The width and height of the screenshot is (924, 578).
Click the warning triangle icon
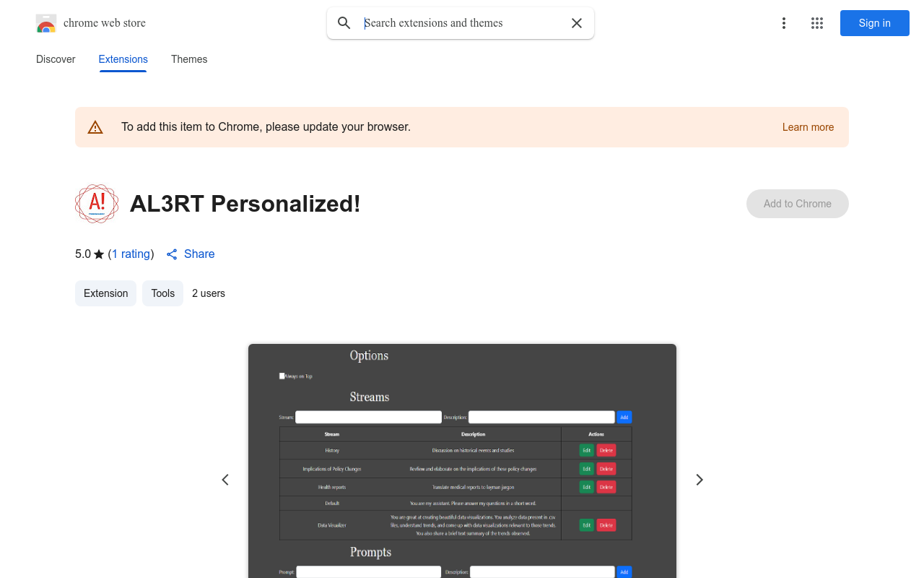pyautogui.click(x=95, y=127)
